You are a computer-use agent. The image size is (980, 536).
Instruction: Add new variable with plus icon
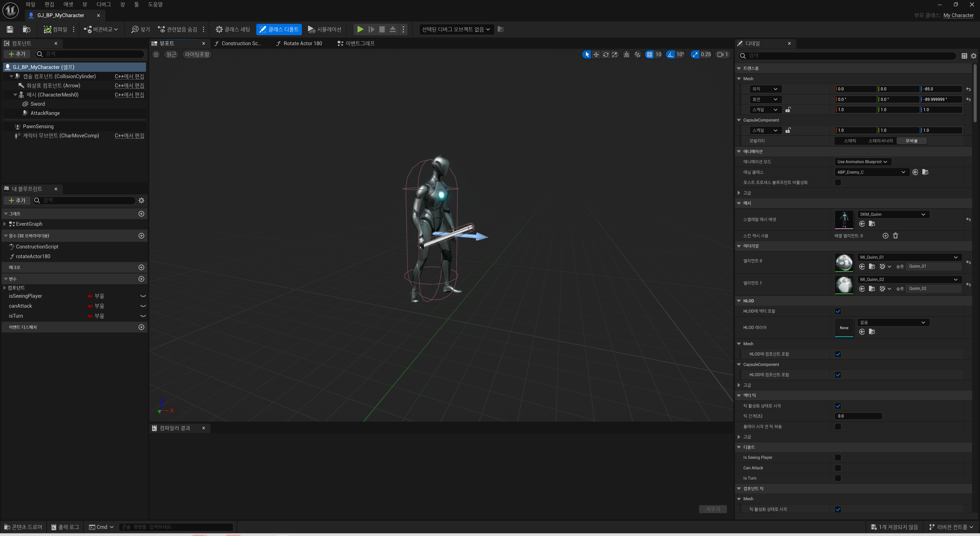point(142,279)
